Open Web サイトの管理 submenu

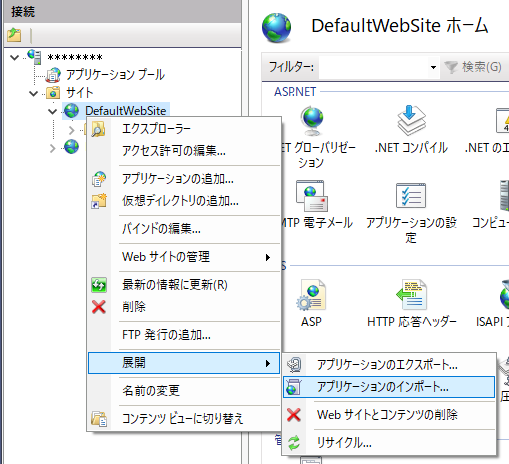(x=184, y=257)
